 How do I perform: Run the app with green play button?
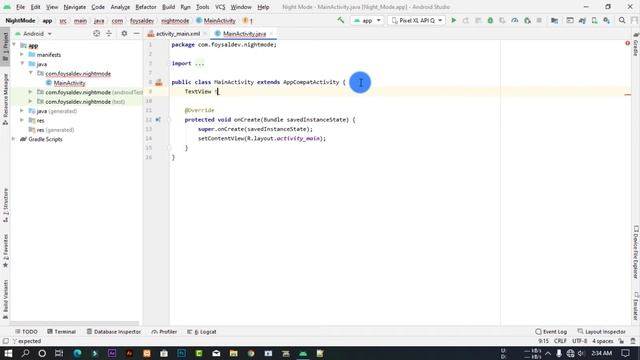tap(453, 20)
